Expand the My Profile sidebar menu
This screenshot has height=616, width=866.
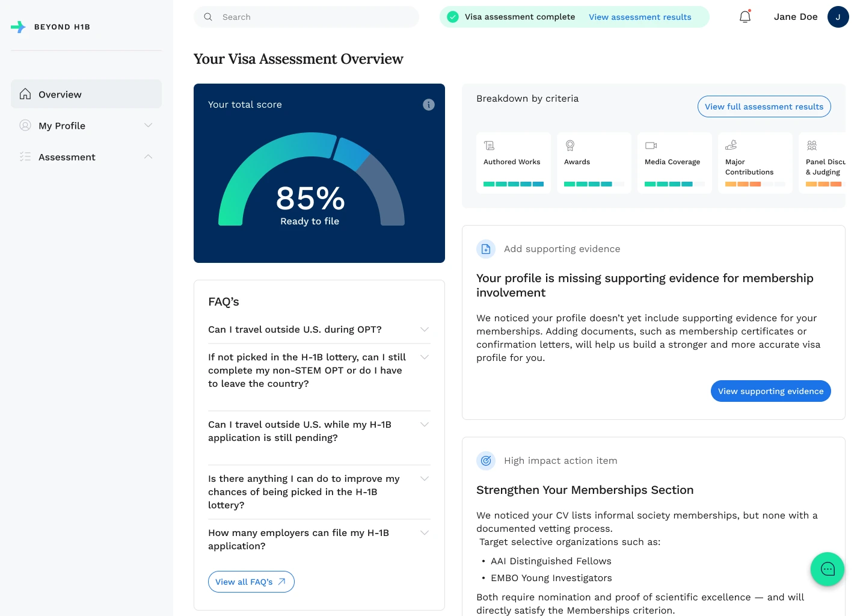click(x=148, y=125)
